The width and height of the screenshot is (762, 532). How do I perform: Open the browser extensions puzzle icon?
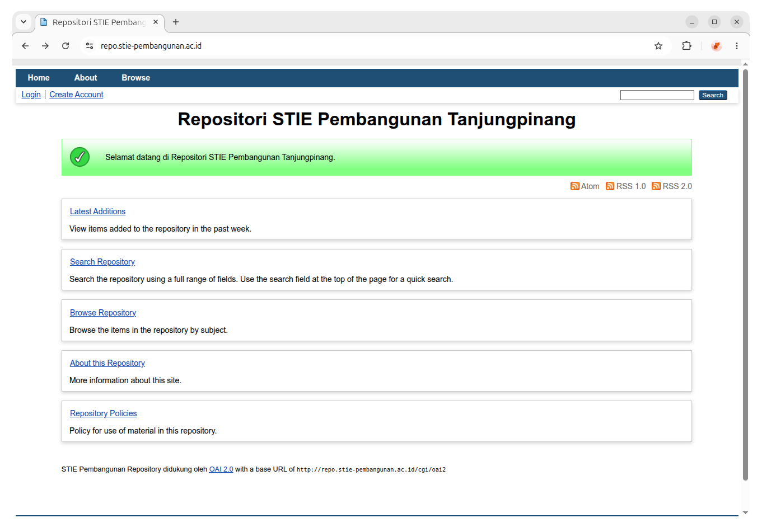(x=686, y=46)
